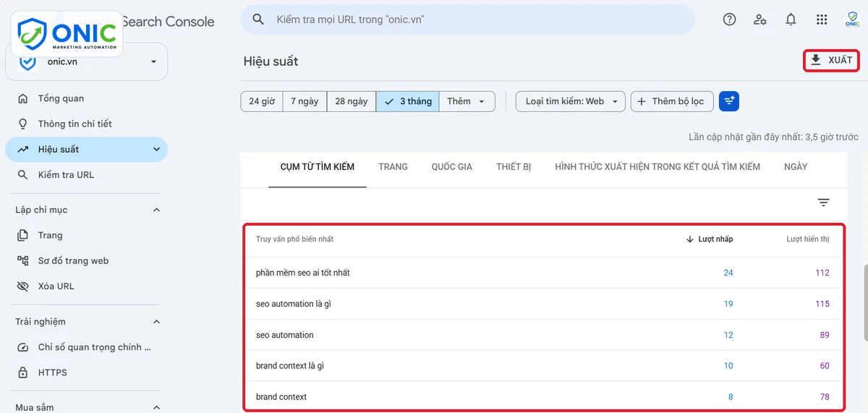Switch to the NGÀY tab
Viewport: 868px width, 413px height.
point(796,167)
